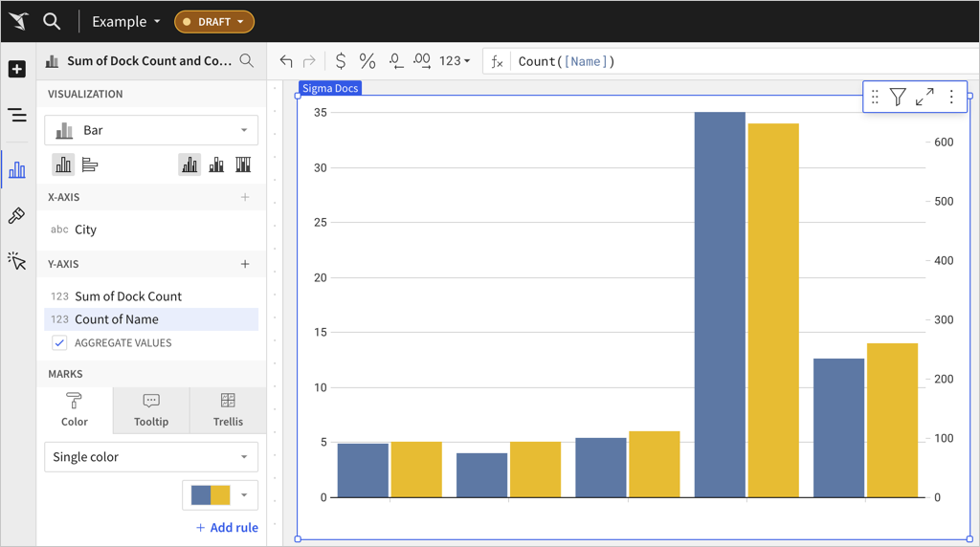Viewport: 980px width, 547px height.
Task: Click the undo arrow in toolbar
Action: [x=286, y=61]
